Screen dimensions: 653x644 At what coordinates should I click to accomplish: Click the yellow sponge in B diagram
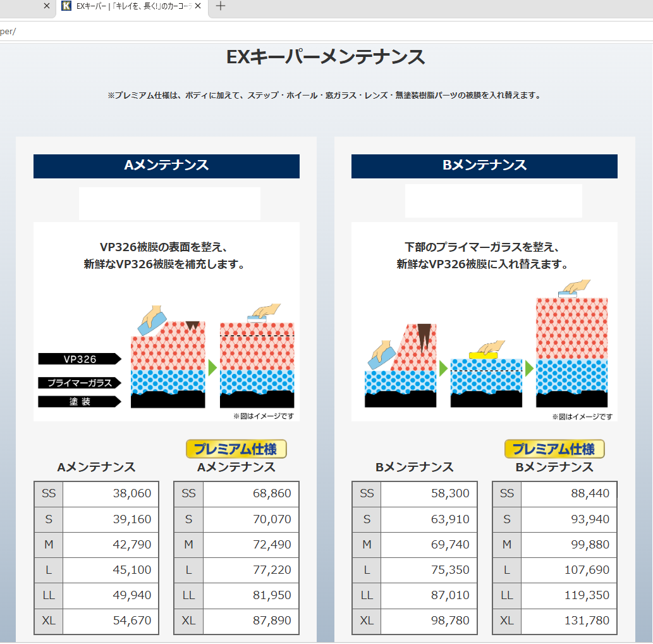pos(483,356)
